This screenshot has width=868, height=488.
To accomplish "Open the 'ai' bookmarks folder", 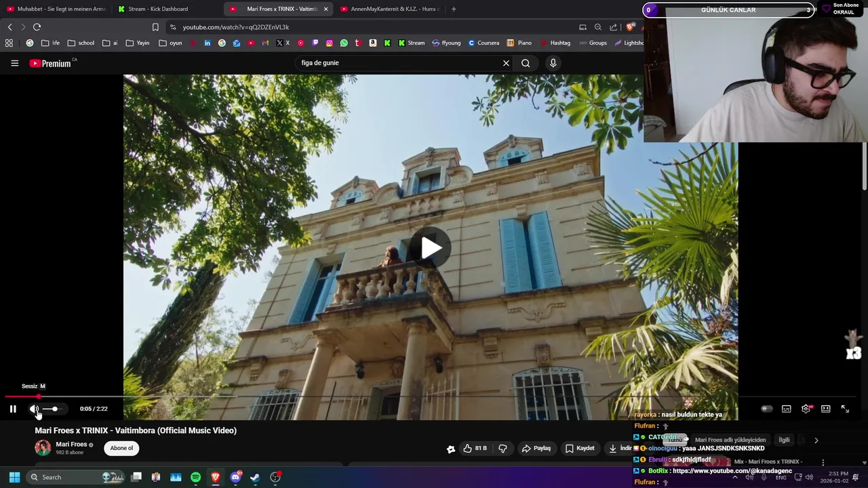I will coord(110,43).
